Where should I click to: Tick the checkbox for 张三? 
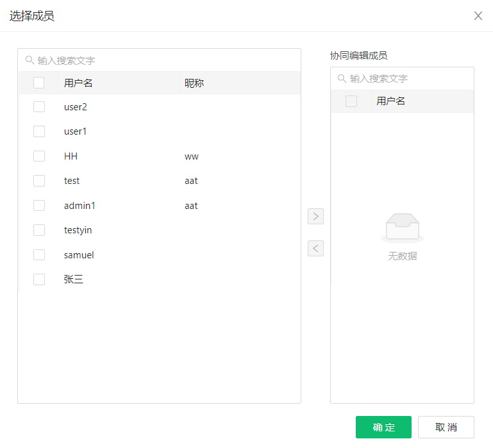[x=39, y=279]
